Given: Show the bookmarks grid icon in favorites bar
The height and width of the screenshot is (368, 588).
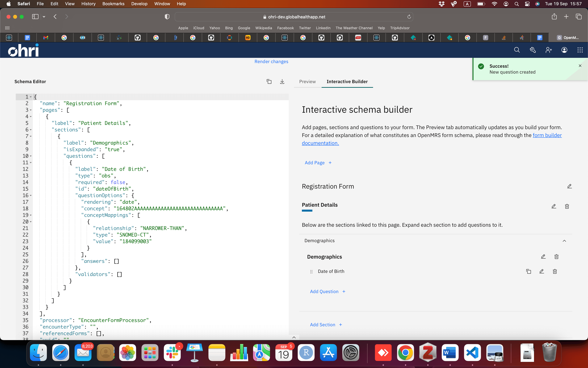Looking at the screenshot, I should tap(7, 28).
